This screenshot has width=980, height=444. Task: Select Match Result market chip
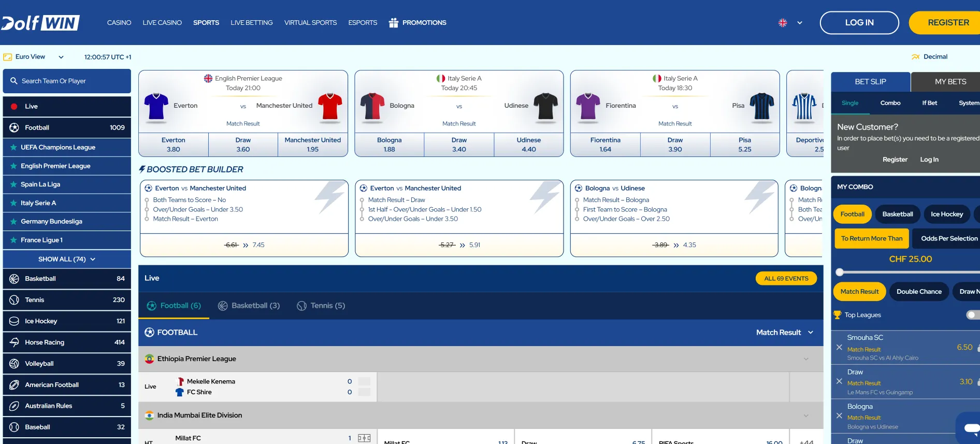click(859, 292)
